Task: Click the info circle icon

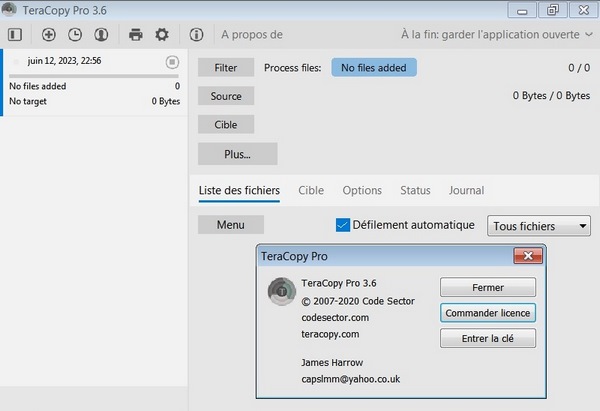Action: click(x=196, y=35)
